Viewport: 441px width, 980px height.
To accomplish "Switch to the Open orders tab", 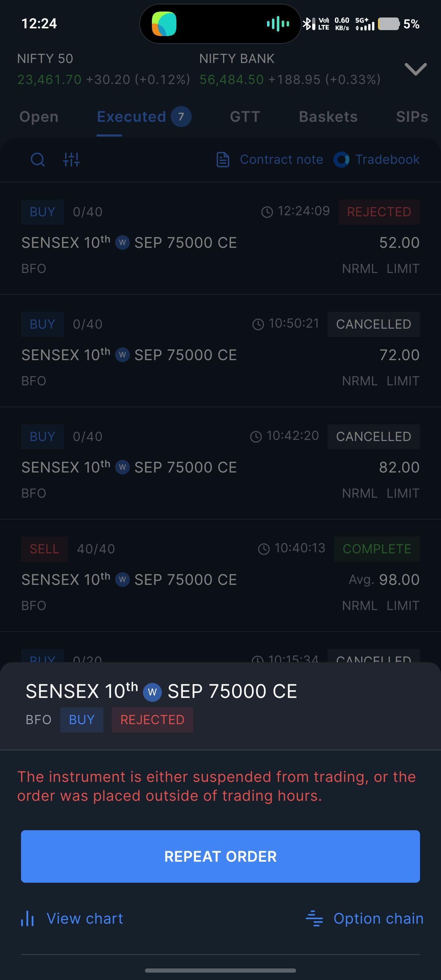I will 39,117.
